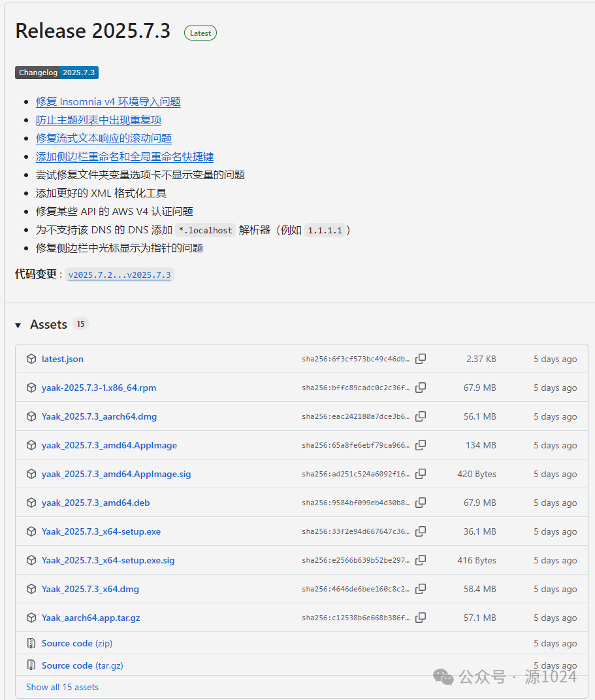
Task: Copy hash of yaak_2025.7.3_amd64.AppImage
Action: 421,445
